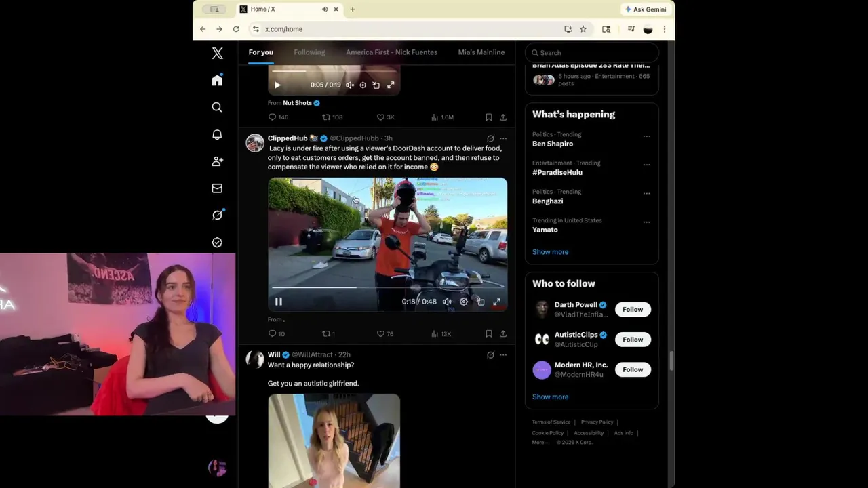
Task: Play the Nut Shots video
Action: click(277, 85)
